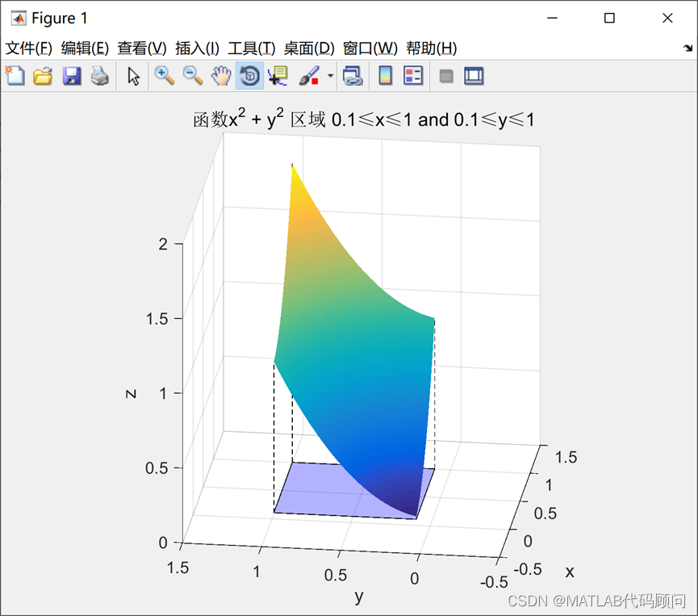Save the current figure
Viewport: 698px width, 616px height.
pos(72,75)
